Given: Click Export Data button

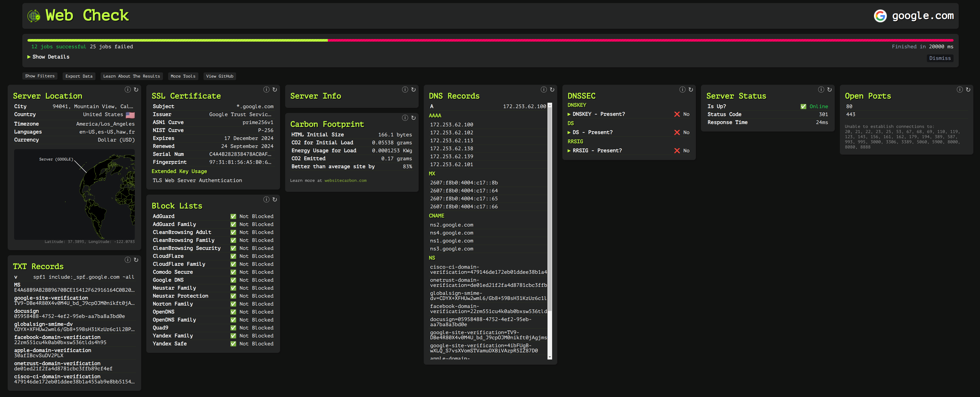Looking at the screenshot, I should coord(79,76).
